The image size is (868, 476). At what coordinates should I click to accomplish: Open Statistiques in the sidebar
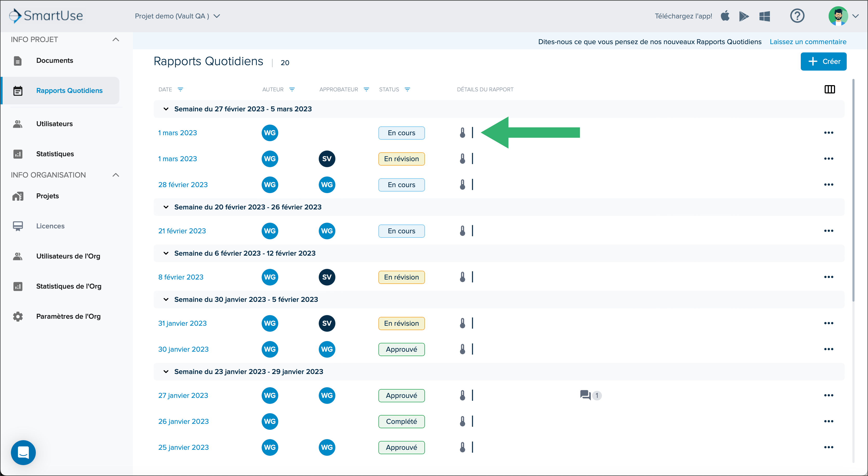(x=55, y=154)
